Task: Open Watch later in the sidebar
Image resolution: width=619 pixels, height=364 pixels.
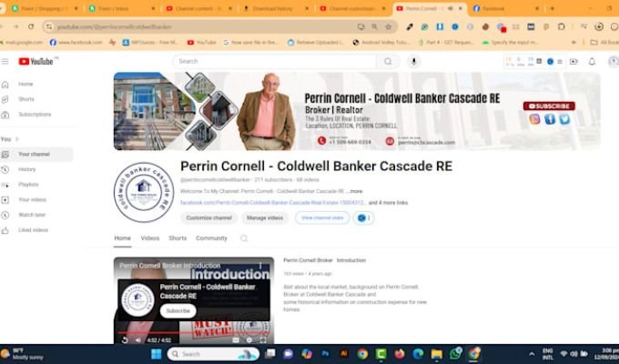Action: (32, 215)
